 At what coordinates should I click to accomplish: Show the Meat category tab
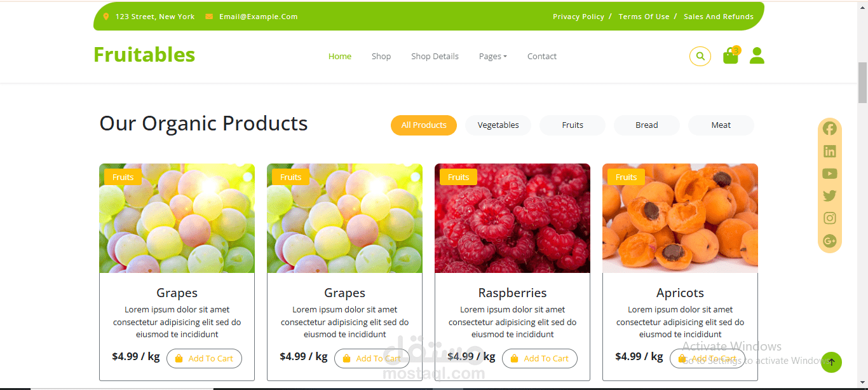(721, 125)
